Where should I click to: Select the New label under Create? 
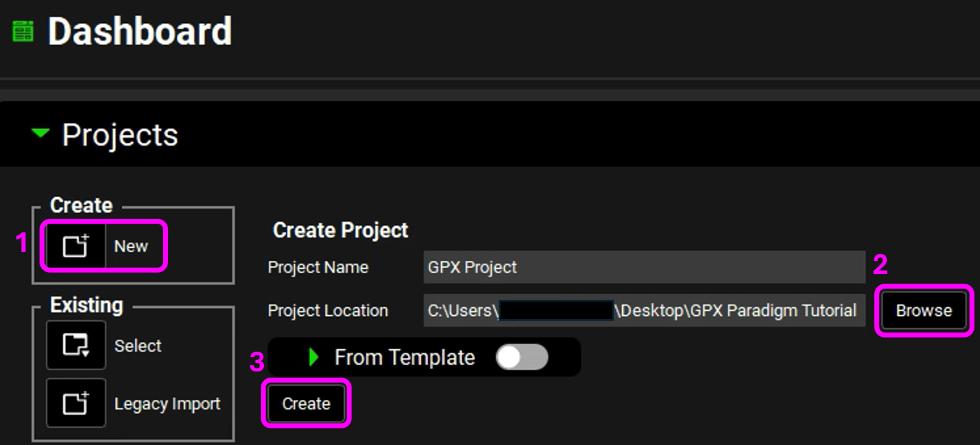[131, 246]
